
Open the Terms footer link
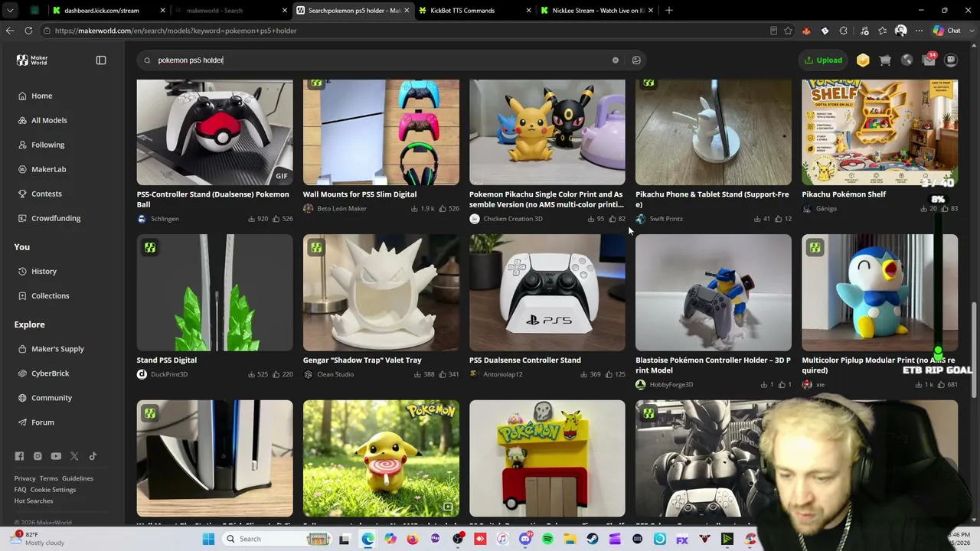[x=49, y=478]
